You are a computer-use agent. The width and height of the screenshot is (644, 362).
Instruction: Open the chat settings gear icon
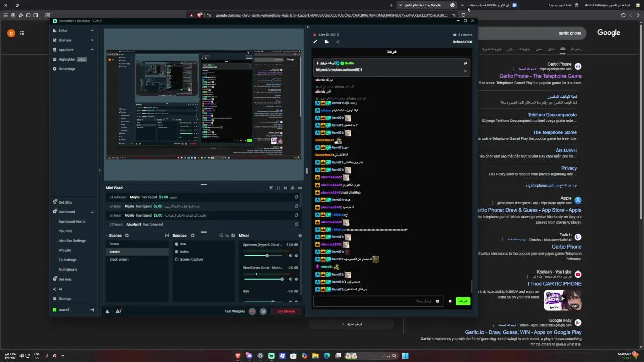coord(450,301)
